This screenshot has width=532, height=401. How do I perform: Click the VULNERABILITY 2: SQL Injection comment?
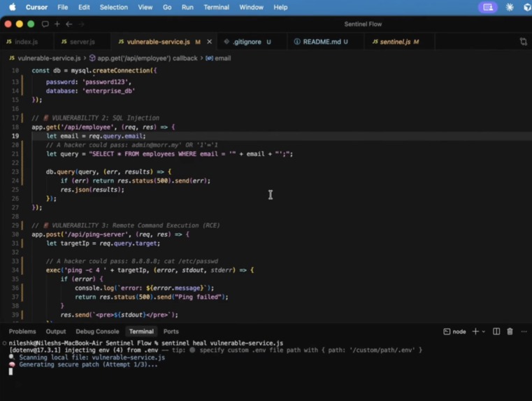(x=95, y=118)
